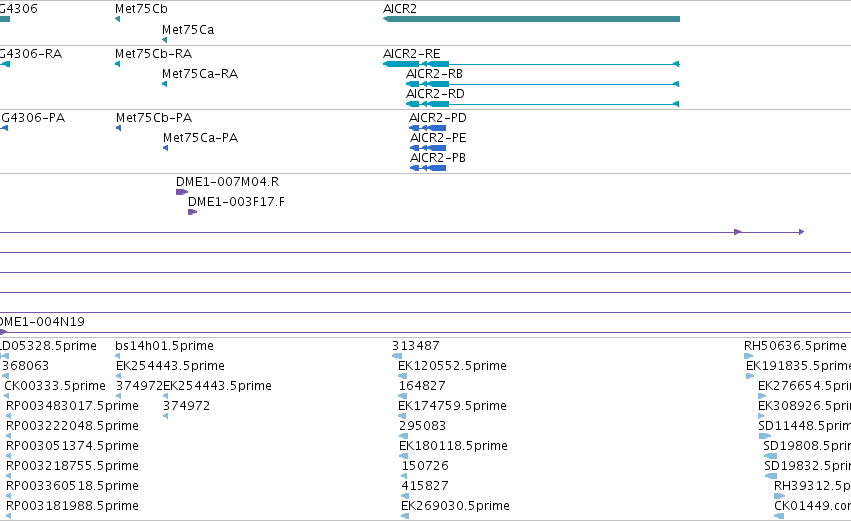Click the AICR2-RE transcript glyph

pyautogui.click(x=531, y=64)
